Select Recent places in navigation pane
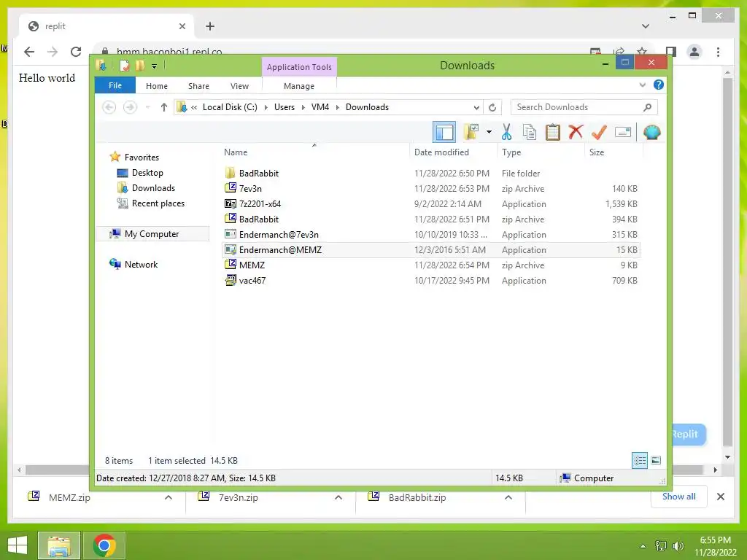Image resolution: width=747 pixels, height=560 pixels. tap(158, 203)
